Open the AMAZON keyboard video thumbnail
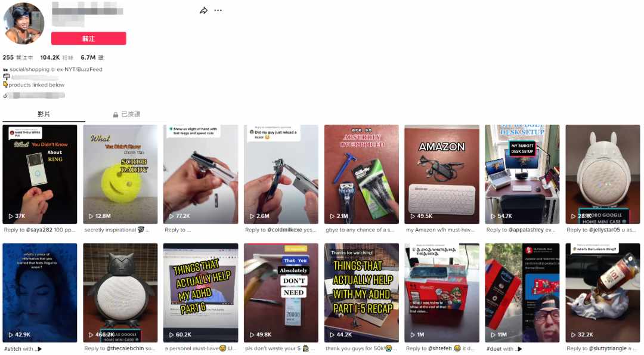The image size is (644, 355). coord(441,174)
